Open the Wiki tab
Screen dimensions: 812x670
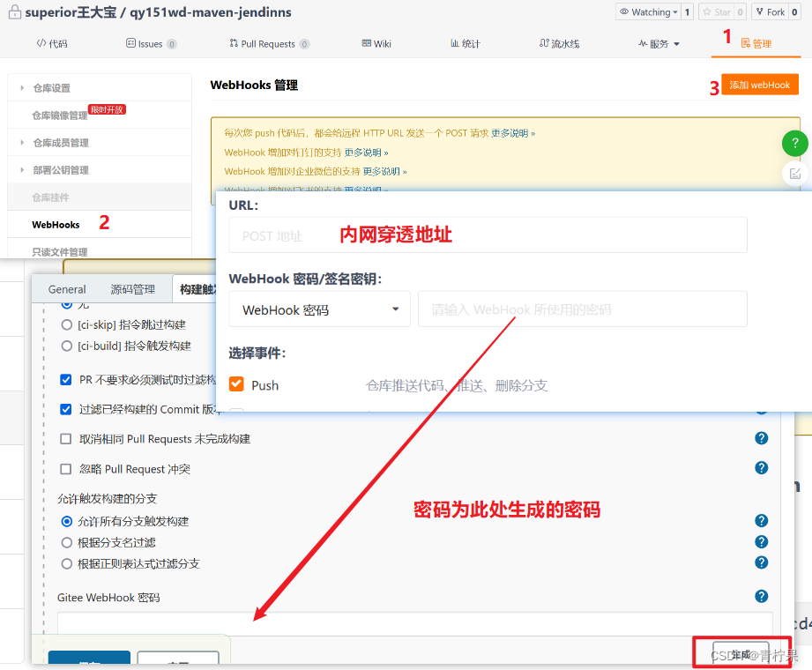click(x=376, y=43)
